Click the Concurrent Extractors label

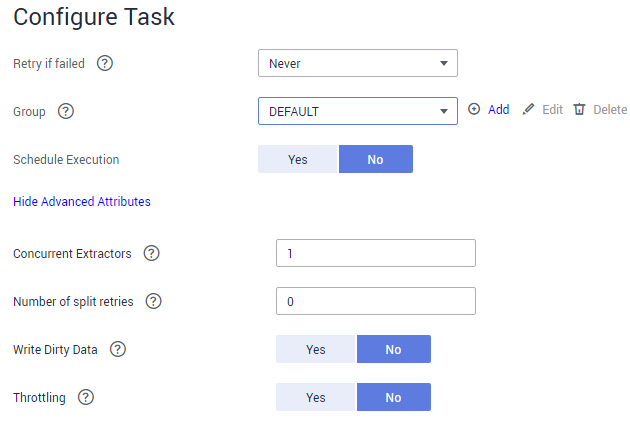(72, 253)
